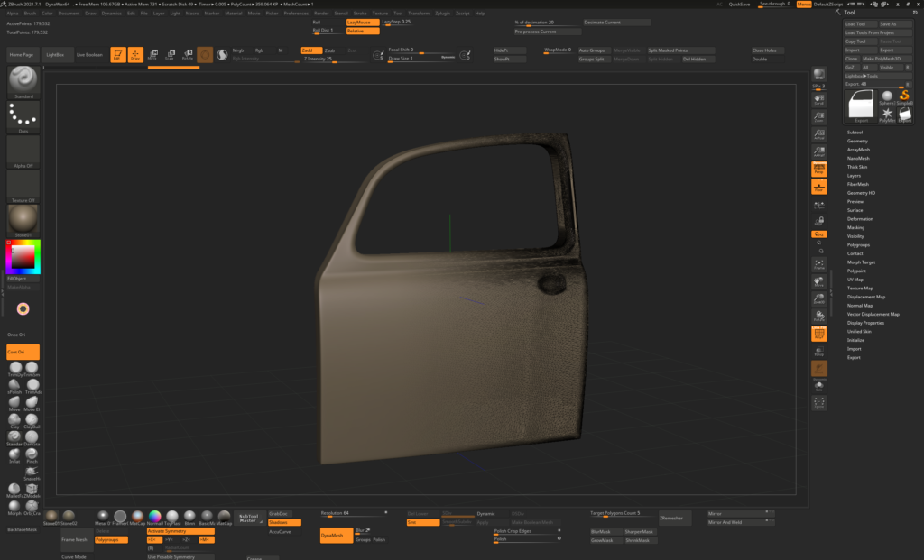Enter Edit mode in the top shelf
Viewport: 924px width, 560px height.
pyautogui.click(x=118, y=55)
